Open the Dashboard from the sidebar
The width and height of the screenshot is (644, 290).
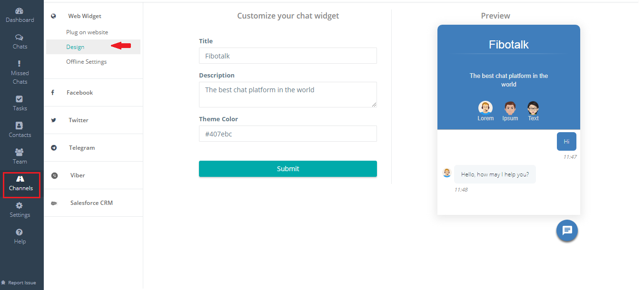pyautogui.click(x=20, y=15)
